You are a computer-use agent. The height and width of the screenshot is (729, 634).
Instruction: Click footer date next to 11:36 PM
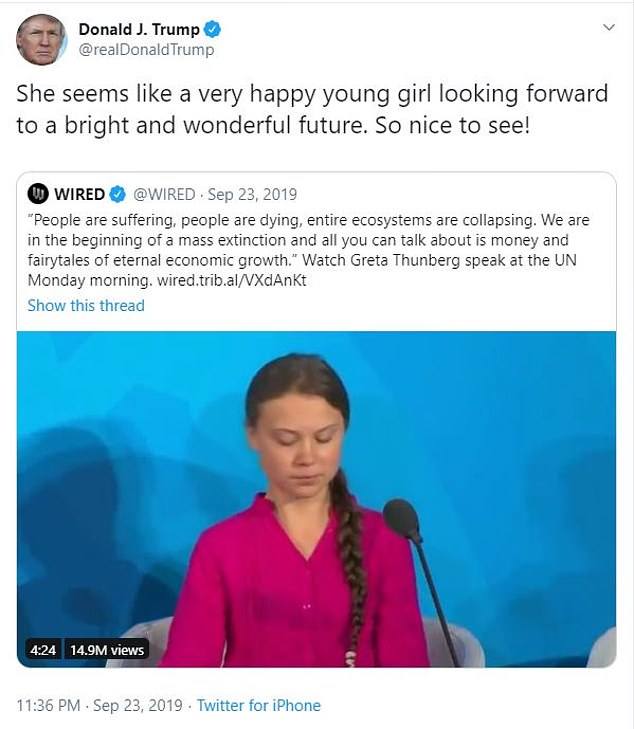tap(138, 705)
